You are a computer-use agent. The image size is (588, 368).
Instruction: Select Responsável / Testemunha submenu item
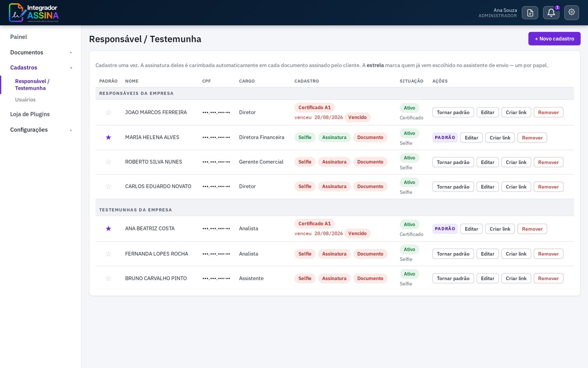(32, 85)
